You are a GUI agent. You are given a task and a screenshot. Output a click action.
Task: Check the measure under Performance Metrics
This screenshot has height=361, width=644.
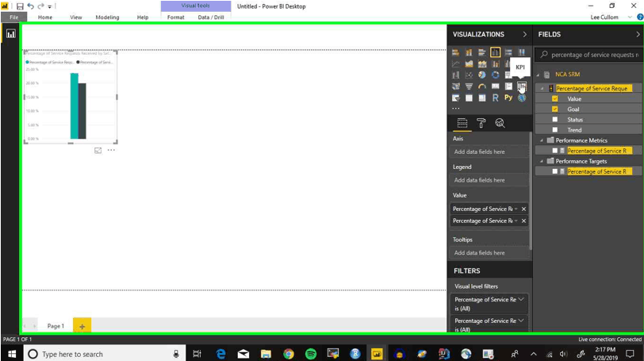coord(555,151)
